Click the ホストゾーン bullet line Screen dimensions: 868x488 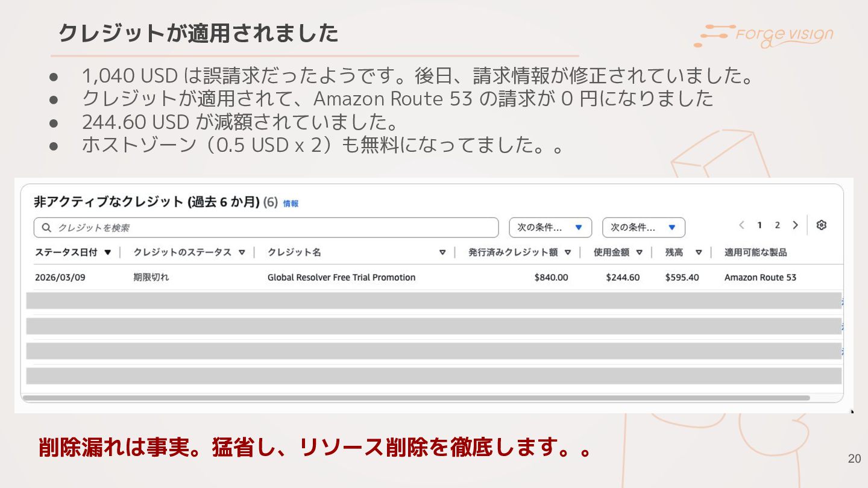point(323,145)
